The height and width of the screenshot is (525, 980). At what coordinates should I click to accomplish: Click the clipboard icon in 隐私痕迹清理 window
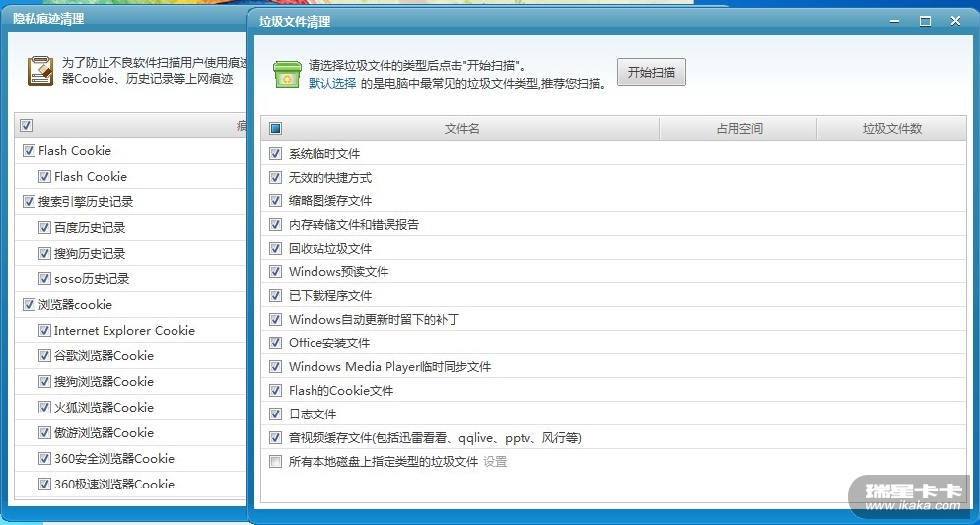pos(40,71)
